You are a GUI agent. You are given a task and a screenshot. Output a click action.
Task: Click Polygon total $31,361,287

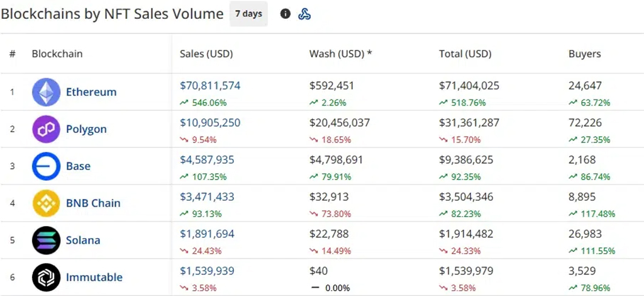[x=469, y=123]
